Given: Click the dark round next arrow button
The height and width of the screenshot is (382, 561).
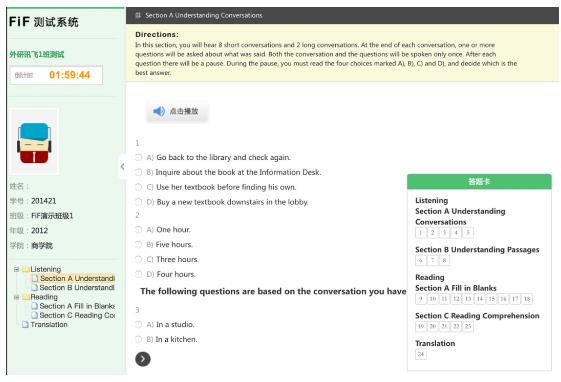Looking at the screenshot, I should [x=143, y=359].
